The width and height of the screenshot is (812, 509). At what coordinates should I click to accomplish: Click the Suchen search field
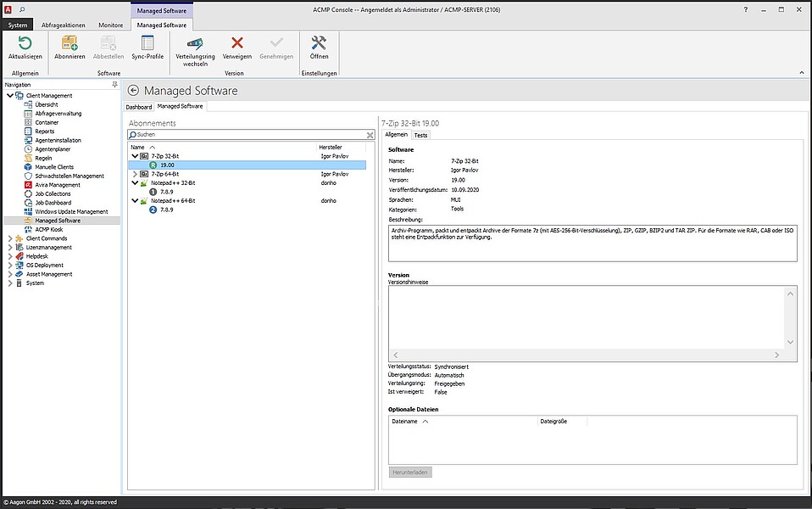[246, 135]
